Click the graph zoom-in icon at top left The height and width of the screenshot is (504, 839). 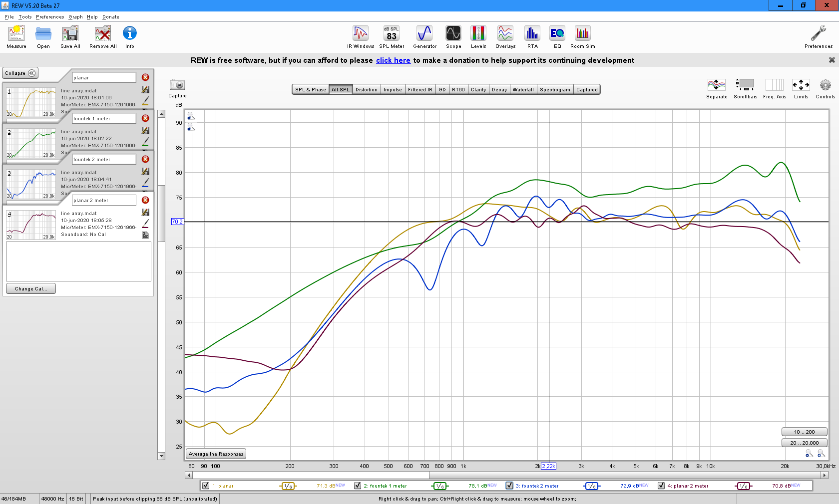(x=191, y=116)
